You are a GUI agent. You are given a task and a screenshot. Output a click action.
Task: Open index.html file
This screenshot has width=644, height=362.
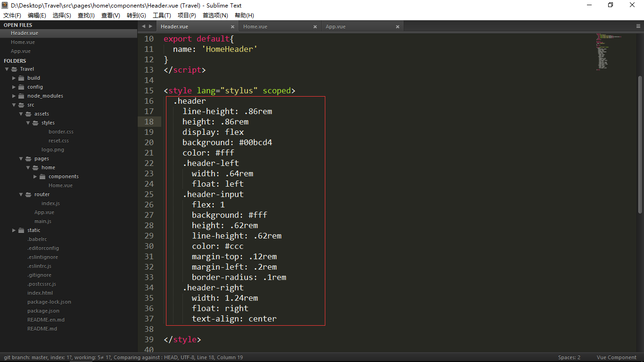[40, 293]
